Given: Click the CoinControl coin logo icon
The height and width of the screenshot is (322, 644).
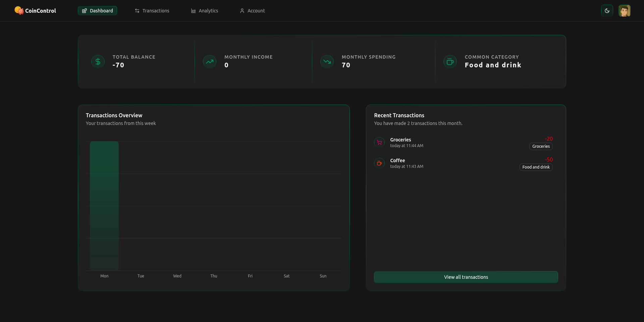Looking at the screenshot, I should (19, 10).
